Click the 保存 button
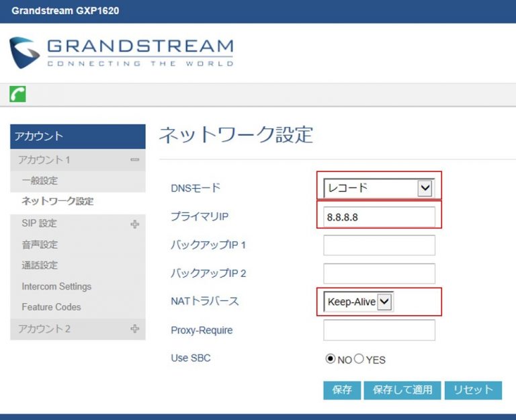Screen dimensions: 516x420 [x=342, y=390]
